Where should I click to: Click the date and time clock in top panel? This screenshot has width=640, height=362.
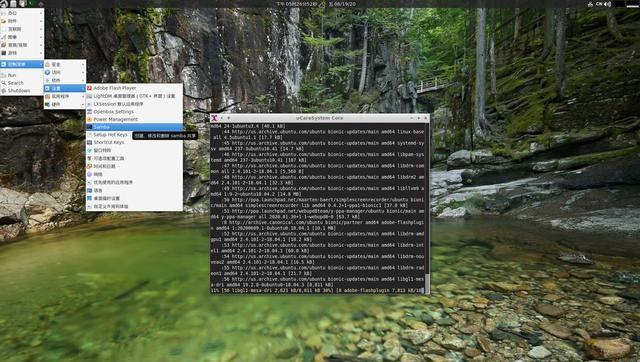(316, 4)
